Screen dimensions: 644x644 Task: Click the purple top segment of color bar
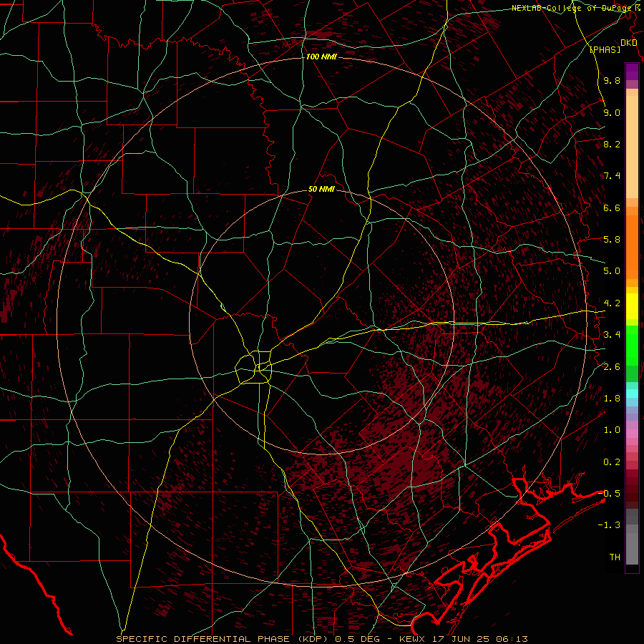point(632,72)
